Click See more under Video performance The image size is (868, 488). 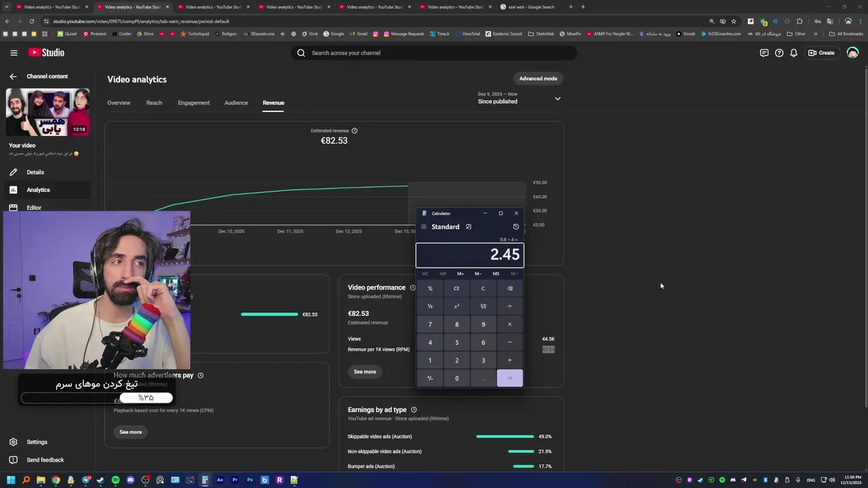click(365, 371)
